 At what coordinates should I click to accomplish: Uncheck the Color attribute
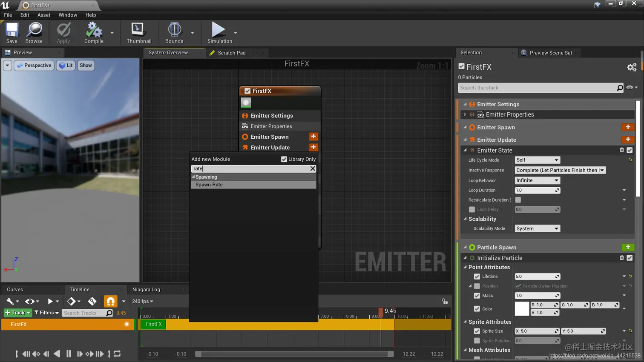(477, 309)
